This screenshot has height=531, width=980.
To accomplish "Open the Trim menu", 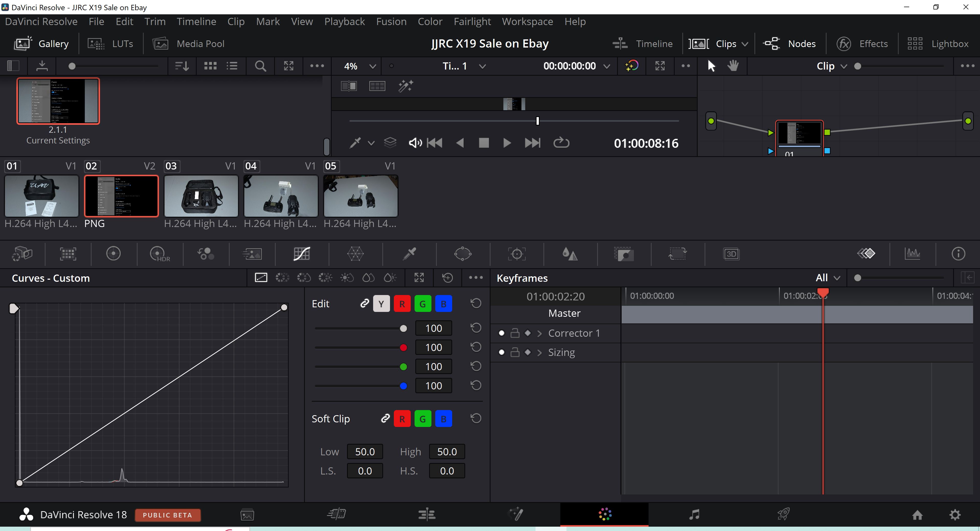I will (x=155, y=22).
